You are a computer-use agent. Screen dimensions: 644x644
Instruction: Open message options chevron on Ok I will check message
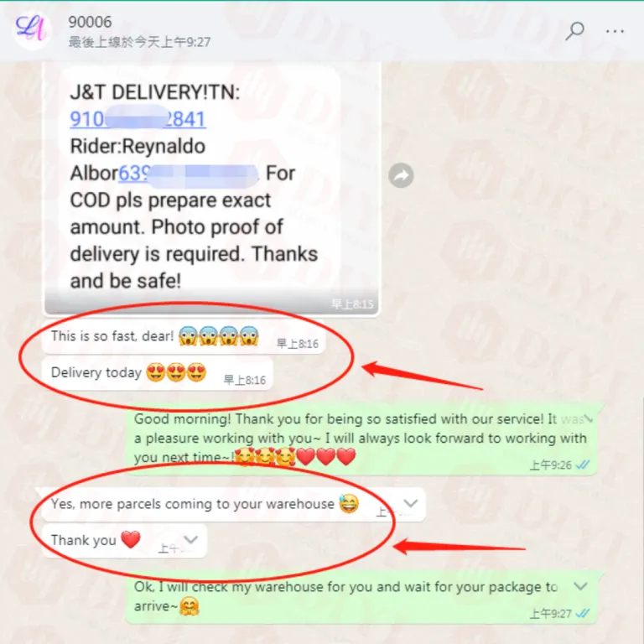point(580,585)
